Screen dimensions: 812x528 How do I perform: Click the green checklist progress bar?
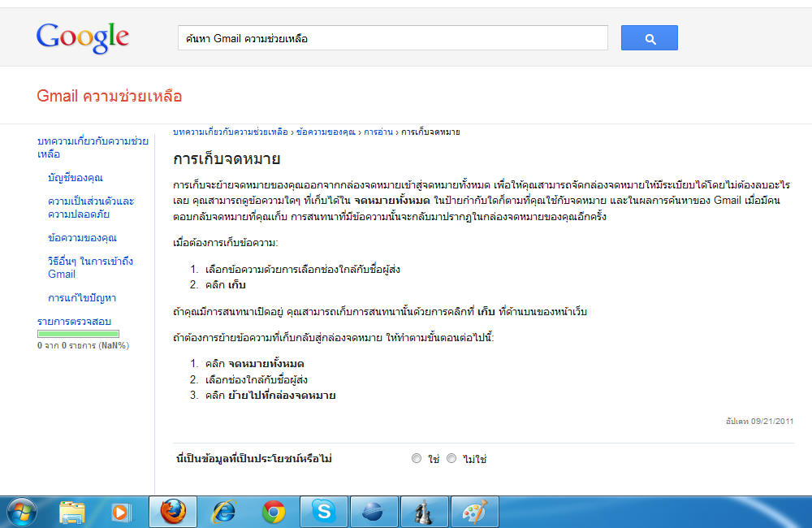tap(78, 334)
